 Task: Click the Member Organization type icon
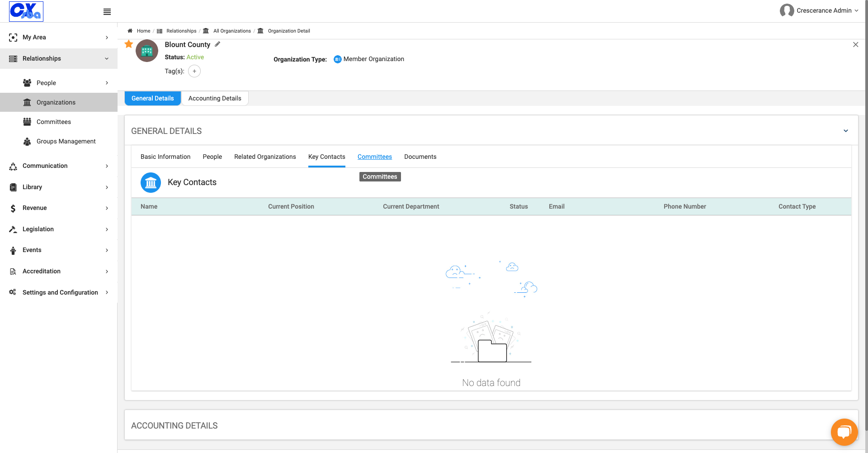pyautogui.click(x=338, y=59)
